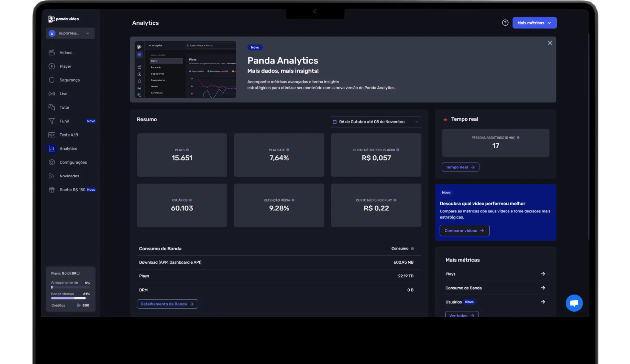Go to Vídeos in sidebar
The height and width of the screenshot is (364, 630).
tap(66, 53)
